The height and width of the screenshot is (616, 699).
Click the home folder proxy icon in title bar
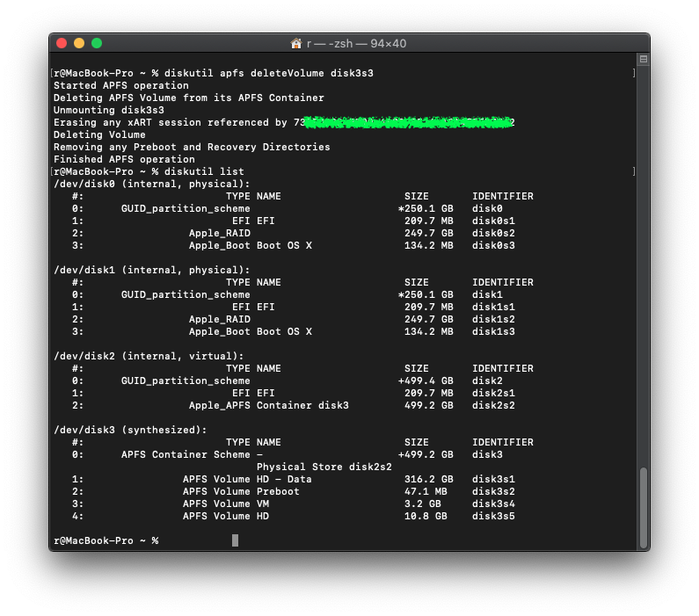296,43
